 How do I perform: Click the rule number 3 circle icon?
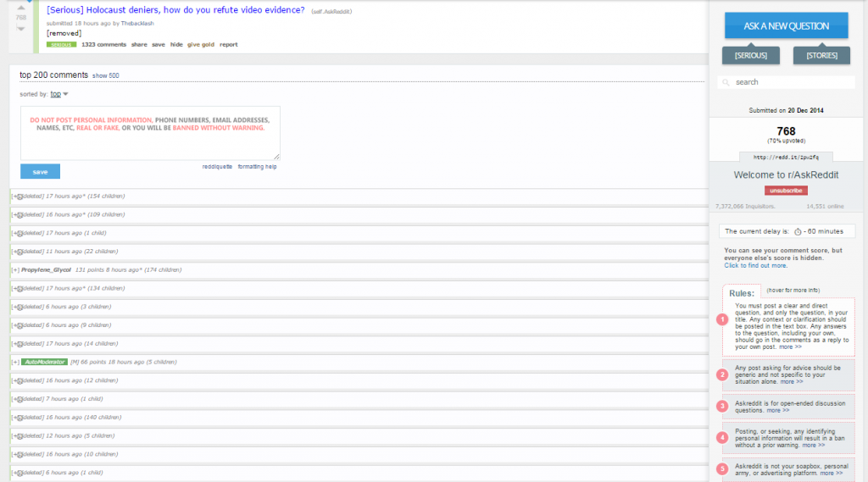[x=722, y=407]
